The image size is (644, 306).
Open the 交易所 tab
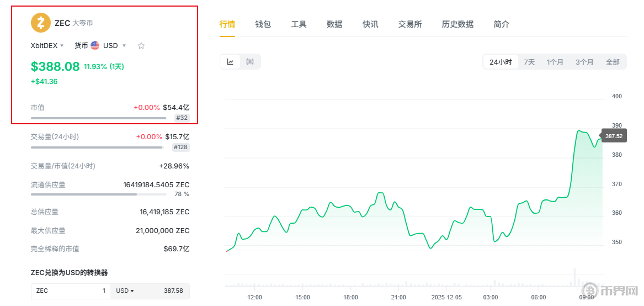[410, 24]
